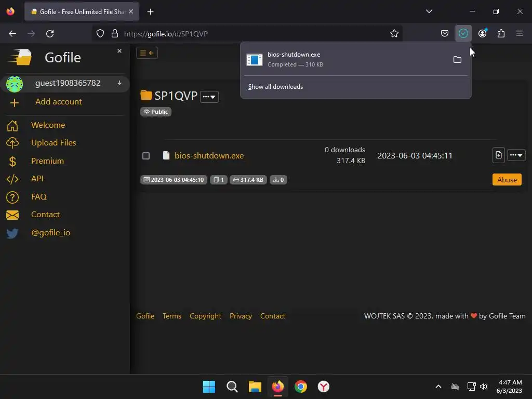Check the bios-shutdown.exe file checkbox
Viewport: 532px width, 399px height.
(146, 156)
